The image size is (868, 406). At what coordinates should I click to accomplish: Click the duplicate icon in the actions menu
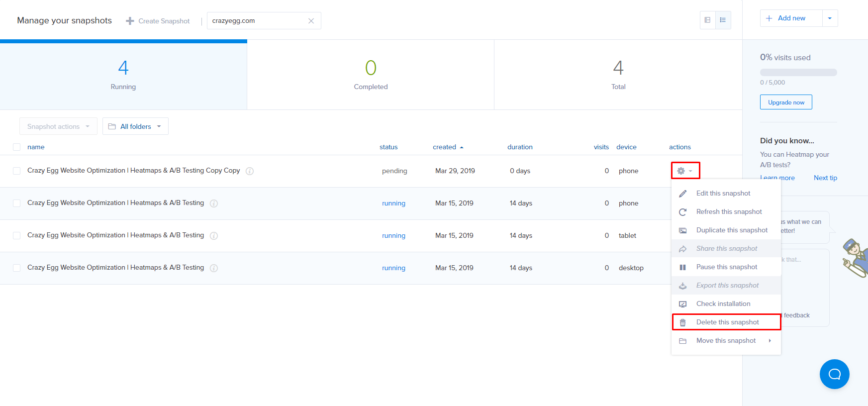pyautogui.click(x=683, y=230)
